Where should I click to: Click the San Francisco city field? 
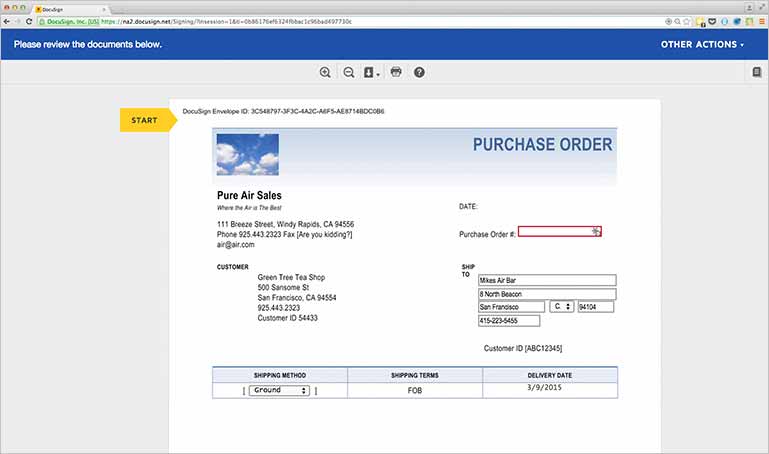[510, 307]
